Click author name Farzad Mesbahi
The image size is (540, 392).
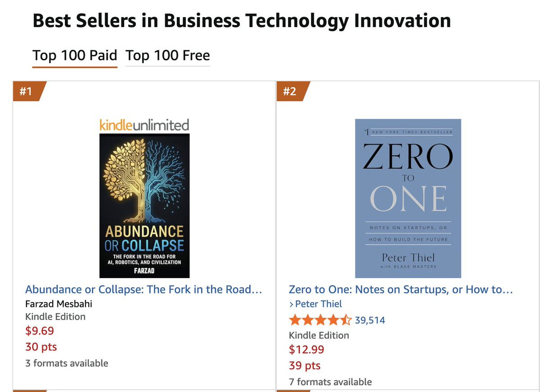(x=58, y=303)
